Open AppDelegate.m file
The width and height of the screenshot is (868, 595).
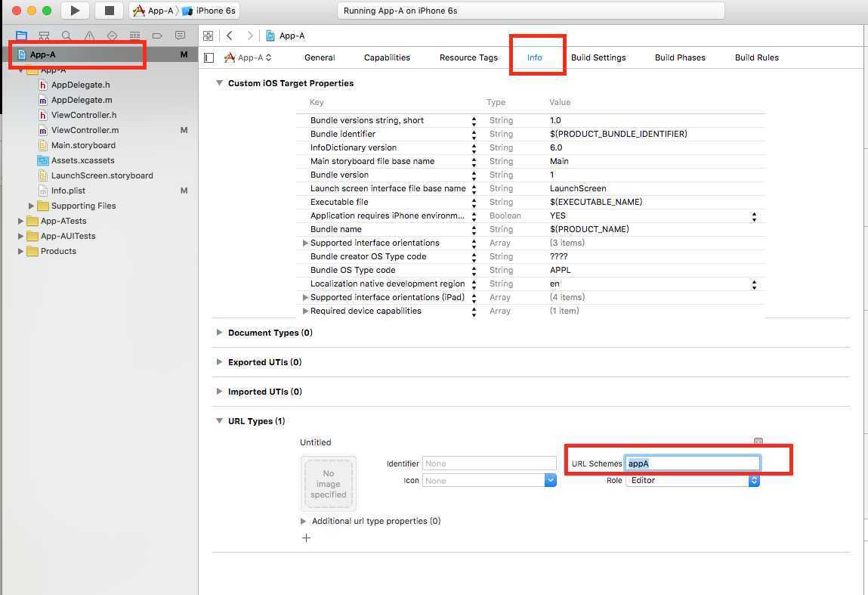pos(82,100)
